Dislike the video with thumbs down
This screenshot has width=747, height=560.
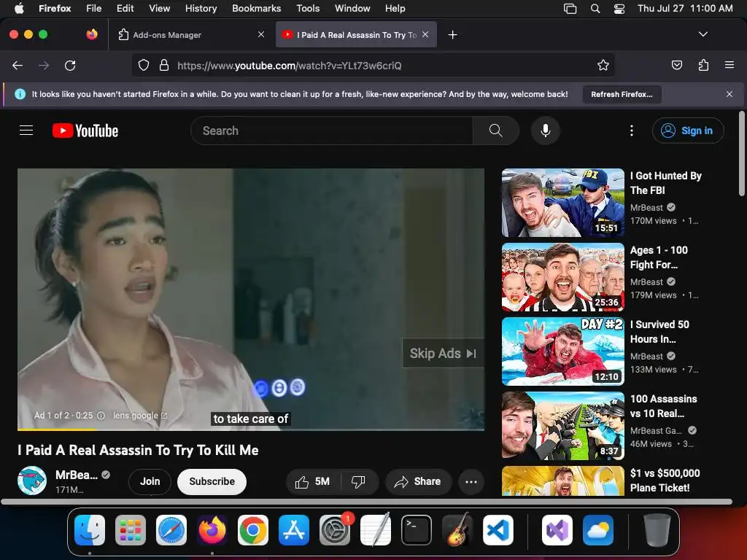(x=358, y=482)
